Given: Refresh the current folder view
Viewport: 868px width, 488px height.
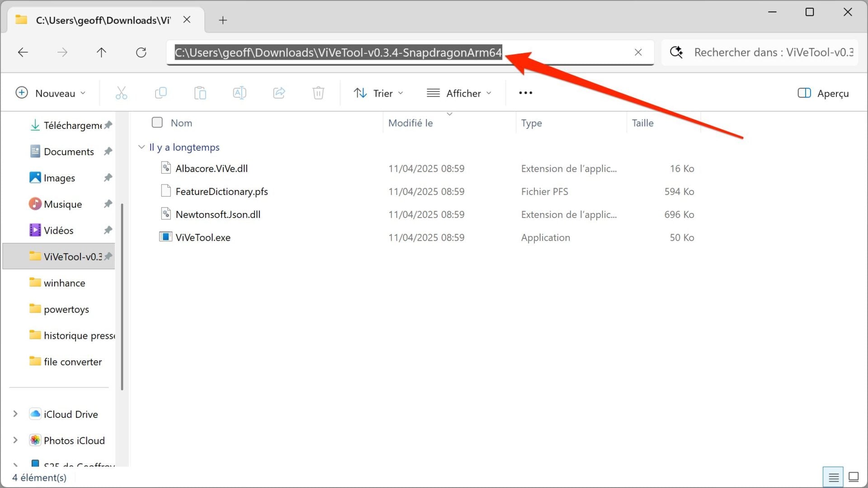Looking at the screenshot, I should pos(141,52).
